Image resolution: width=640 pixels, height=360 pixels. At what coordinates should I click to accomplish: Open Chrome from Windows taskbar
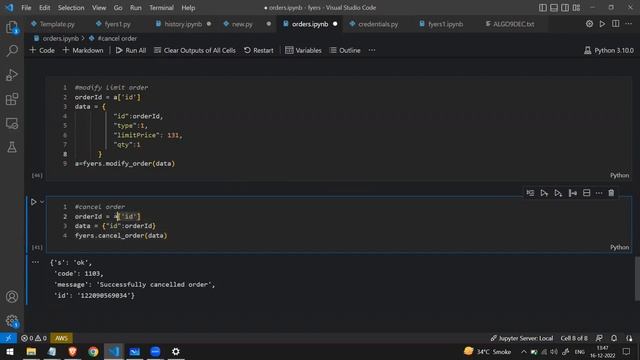pos(93,351)
